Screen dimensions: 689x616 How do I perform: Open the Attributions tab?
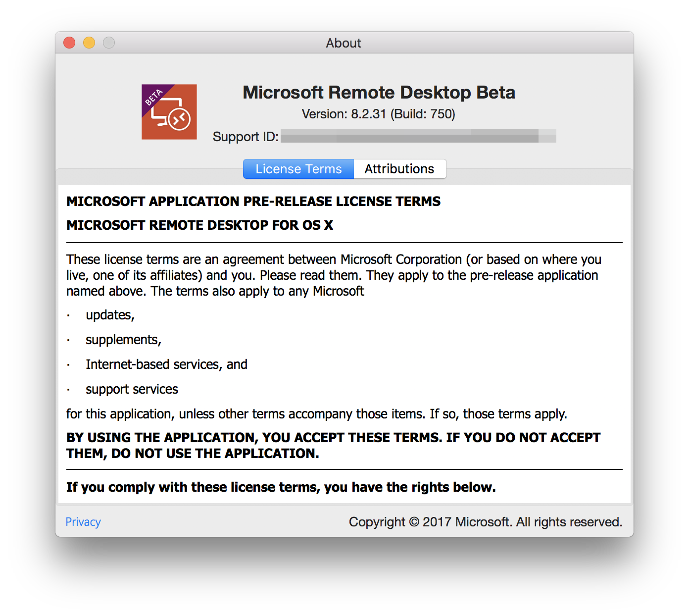click(399, 169)
